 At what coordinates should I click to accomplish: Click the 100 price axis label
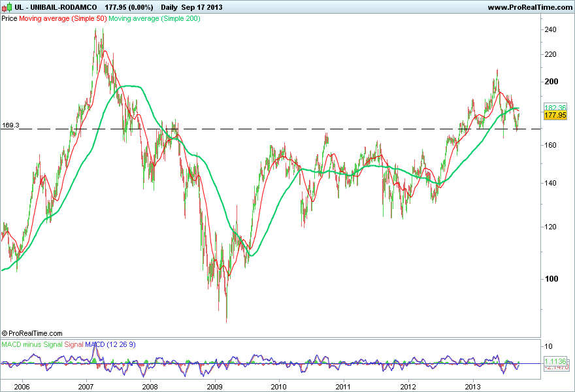551,279
